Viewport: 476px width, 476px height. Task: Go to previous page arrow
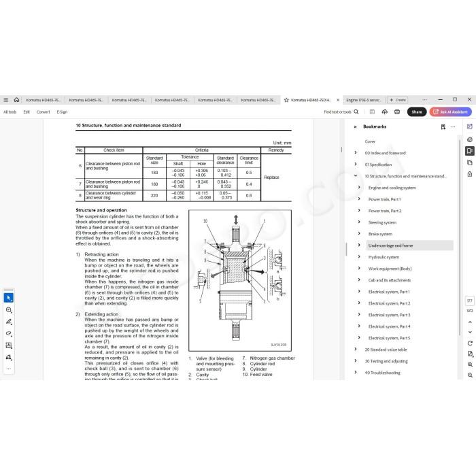click(470, 322)
